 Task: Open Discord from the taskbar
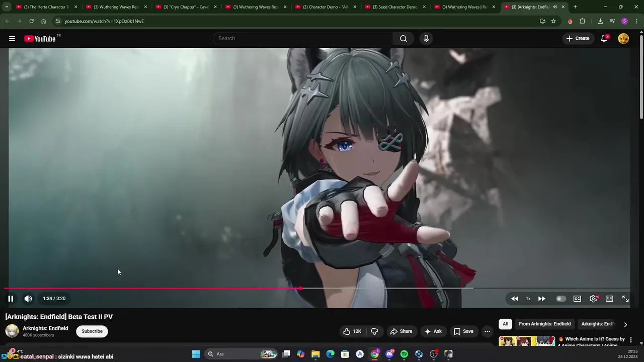coord(389,354)
